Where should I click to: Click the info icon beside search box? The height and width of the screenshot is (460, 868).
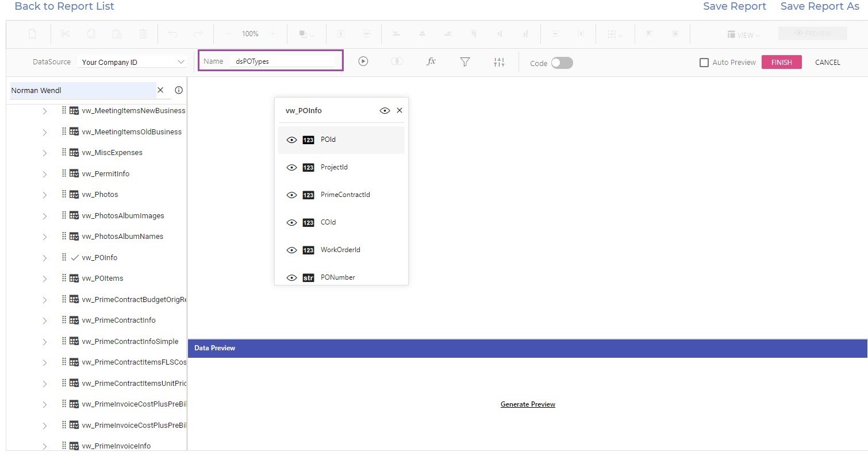click(x=179, y=90)
